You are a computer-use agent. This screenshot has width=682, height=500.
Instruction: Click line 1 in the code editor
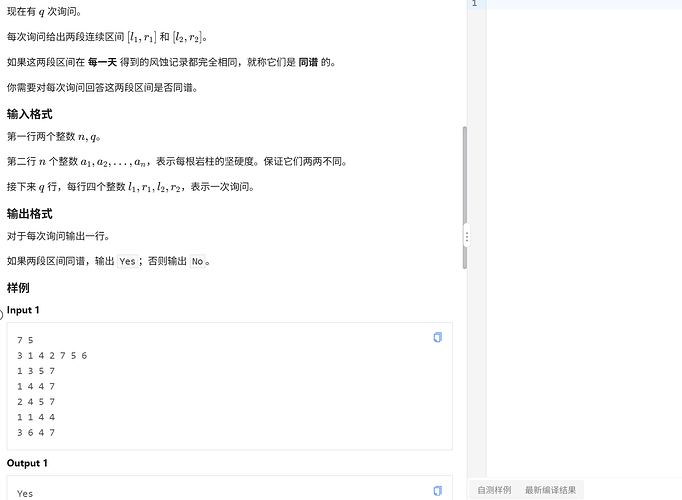pos(584,4)
